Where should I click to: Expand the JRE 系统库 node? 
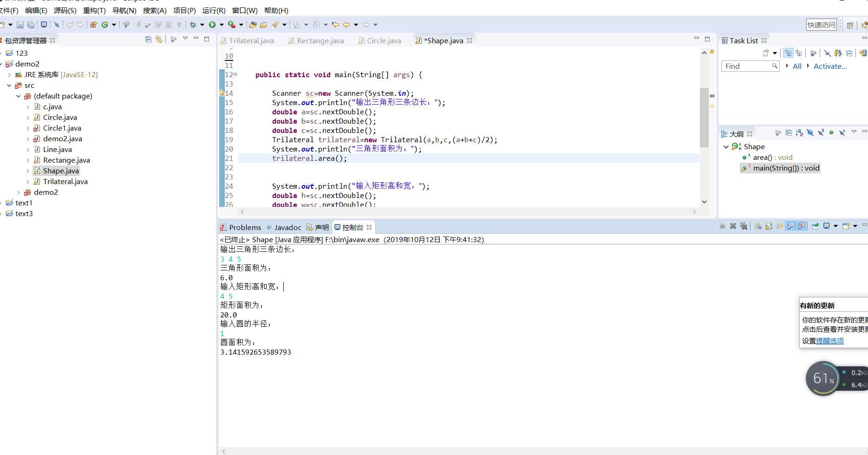[9, 75]
